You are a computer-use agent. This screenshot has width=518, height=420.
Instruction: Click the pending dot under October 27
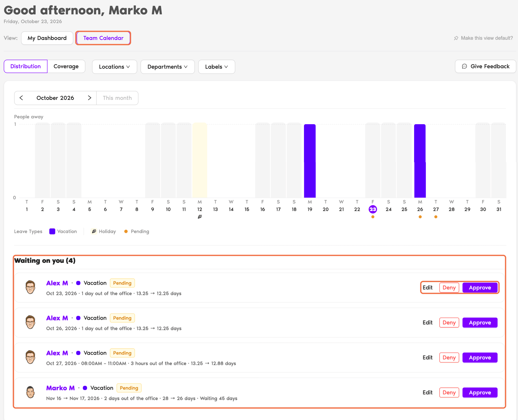pos(436,217)
